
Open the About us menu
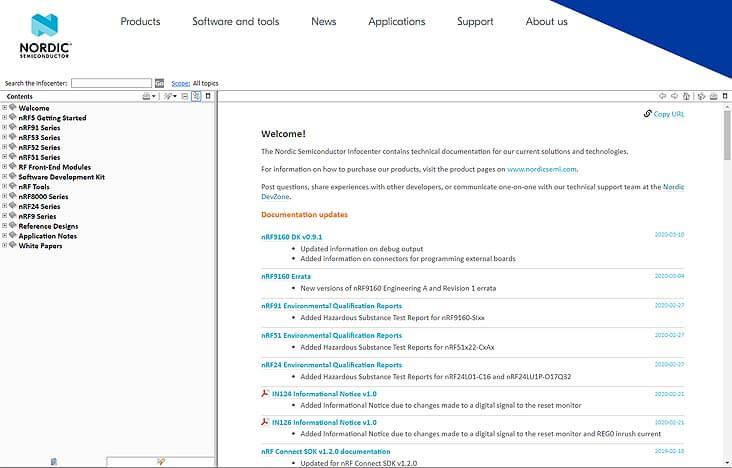[547, 21]
